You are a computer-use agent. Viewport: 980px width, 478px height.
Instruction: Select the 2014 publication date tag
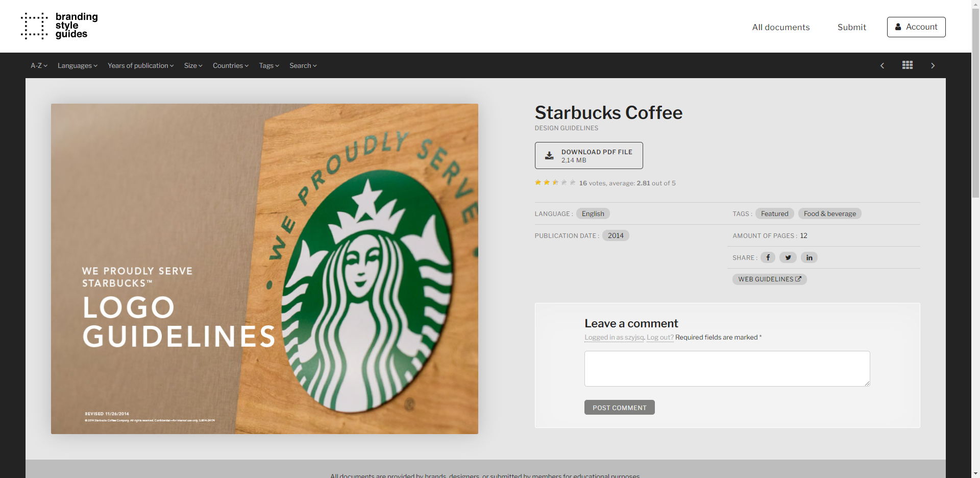tap(616, 235)
